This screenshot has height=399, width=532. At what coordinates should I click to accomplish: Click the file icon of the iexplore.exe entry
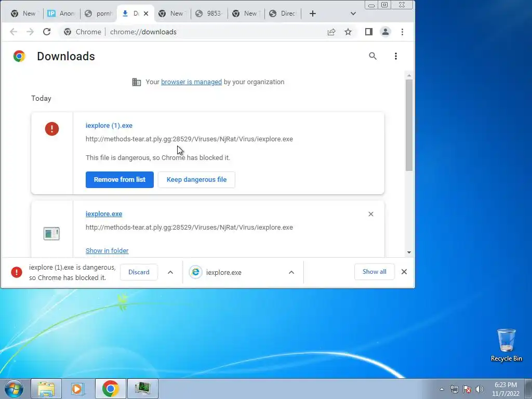51,233
